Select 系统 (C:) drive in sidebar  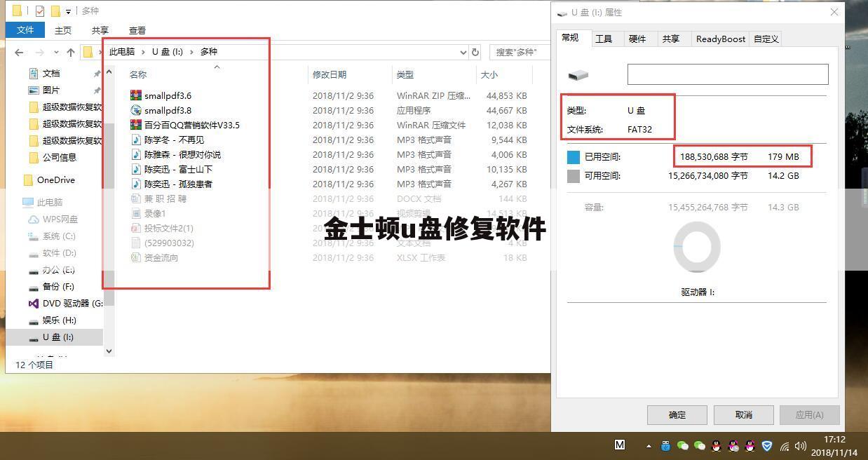(x=59, y=236)
